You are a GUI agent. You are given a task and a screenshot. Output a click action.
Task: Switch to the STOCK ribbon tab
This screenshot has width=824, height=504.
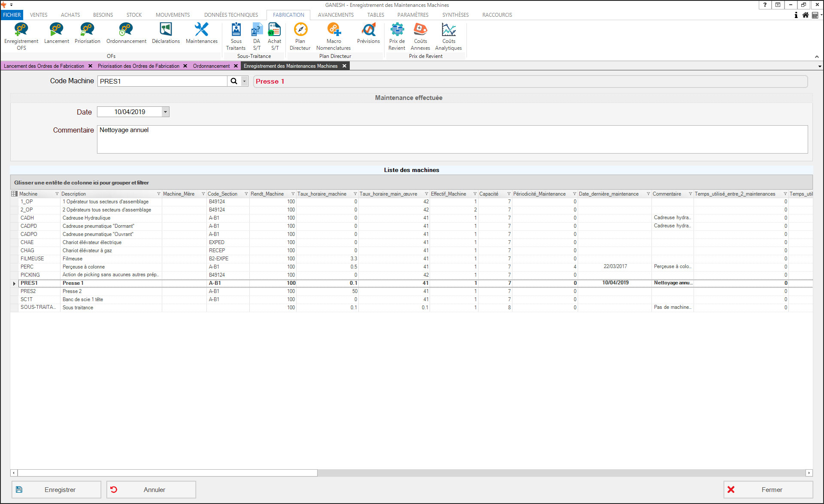[x=134, y=15]
